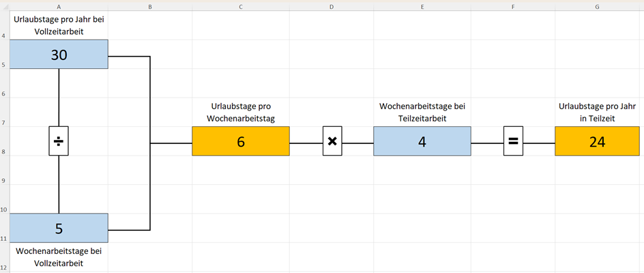Select row 4 header
The height and width of the screenshot is (273, 644).
4,36
